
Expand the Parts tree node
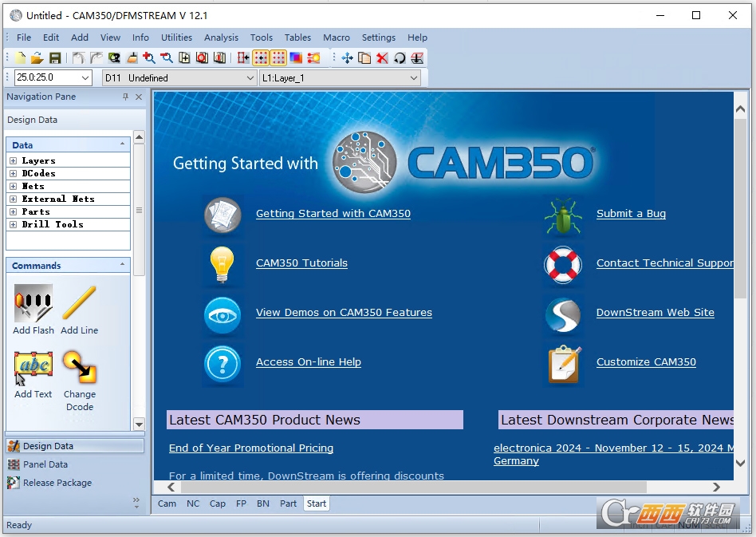click(x=13, y=211)
